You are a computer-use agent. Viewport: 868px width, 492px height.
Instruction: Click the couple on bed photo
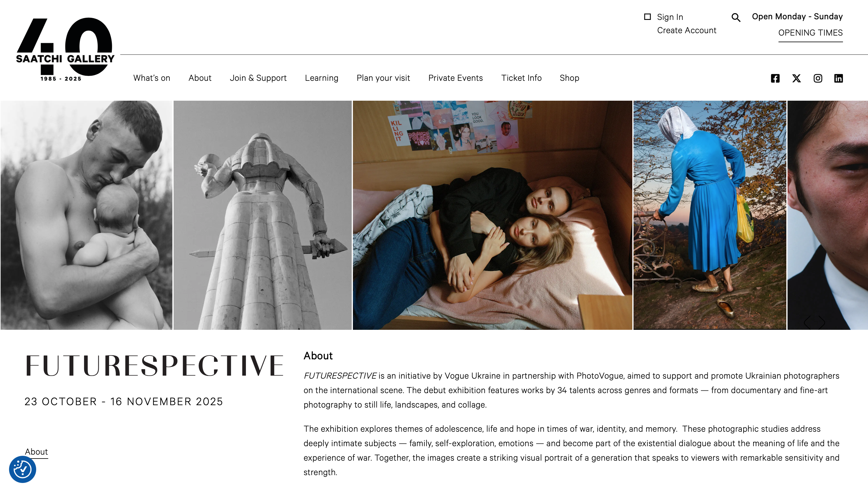click(x=492, y=215)
